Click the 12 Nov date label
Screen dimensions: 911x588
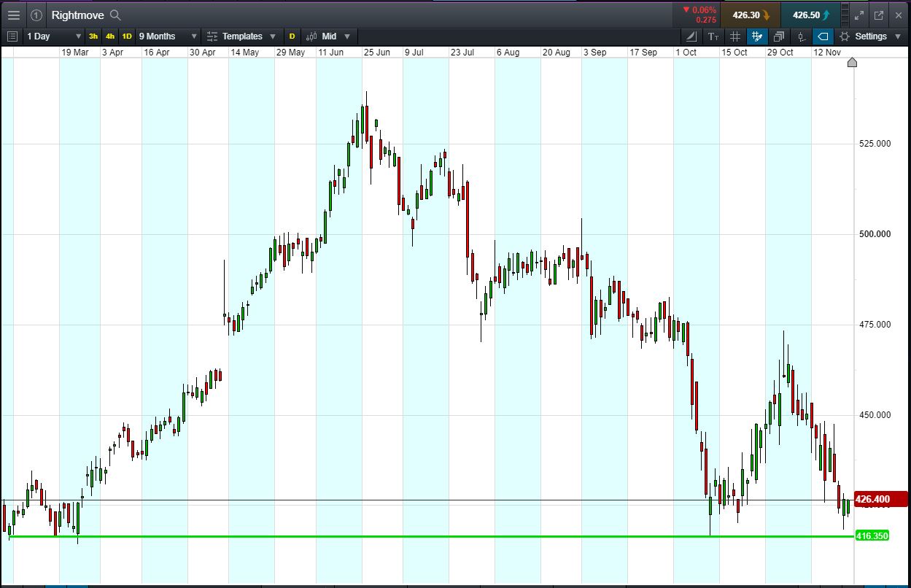pyautogui.click(x=828, y=52)
